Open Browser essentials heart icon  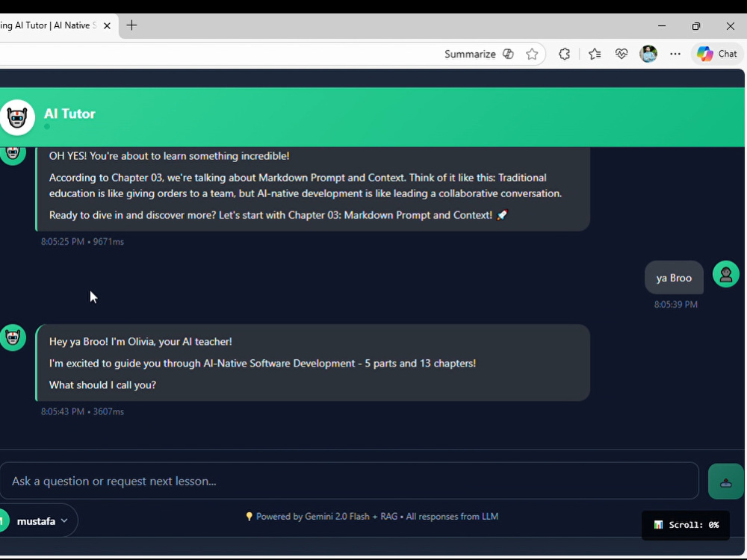click(622, 54)
